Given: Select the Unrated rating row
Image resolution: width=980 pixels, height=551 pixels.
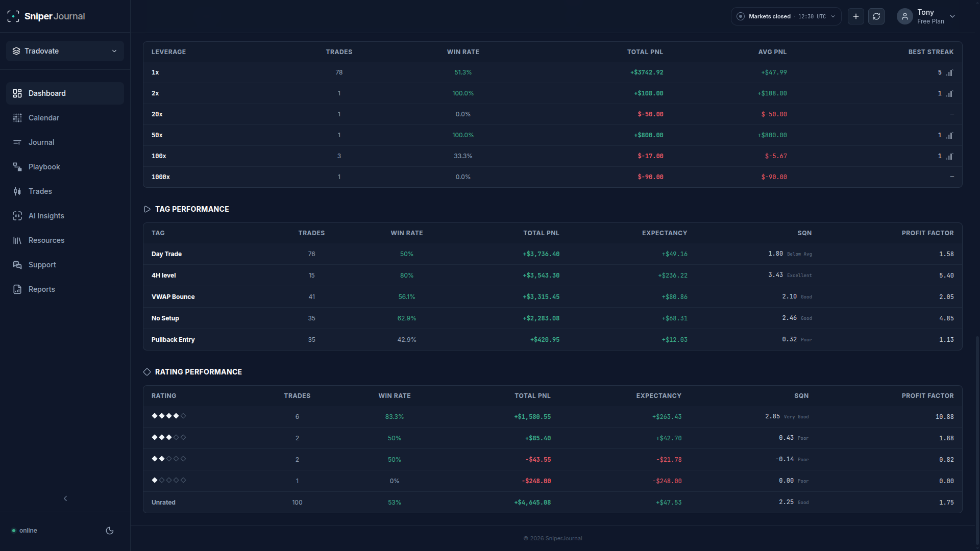Looking at the screenshot, I should tap(553, 503).
